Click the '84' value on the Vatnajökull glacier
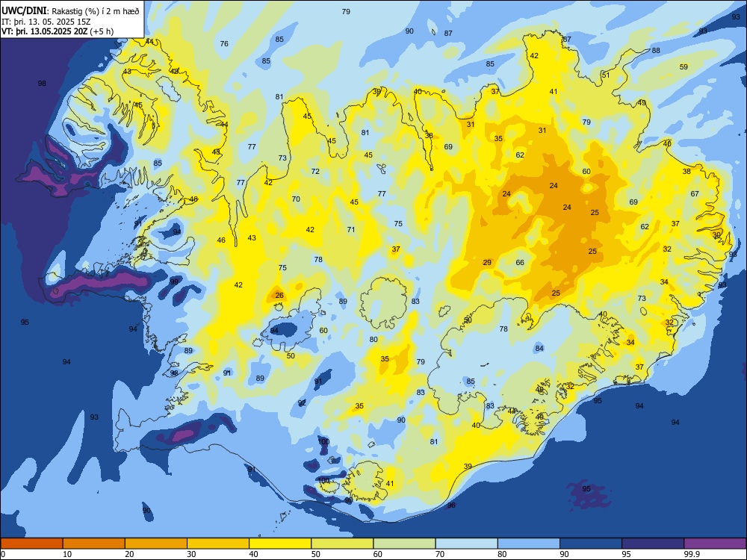Viewport: 747px width, 560px height. (539, 348)
